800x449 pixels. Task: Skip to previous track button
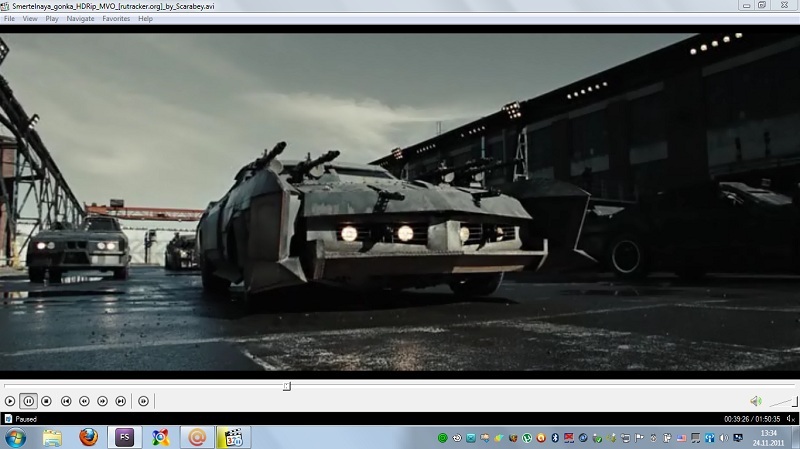point(66,401)
